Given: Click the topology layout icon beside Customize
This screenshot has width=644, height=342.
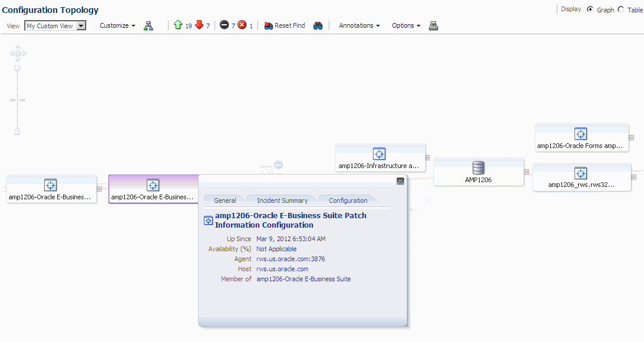Looking at the screenshot, I should [148, 26].
